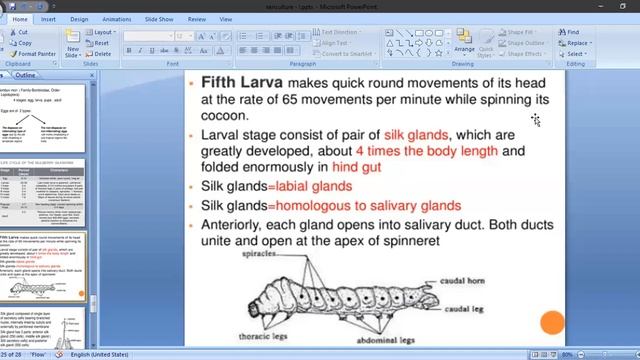Viewport: 640px width, 360px height.
Task: Open the Change Case menu
Action: point(204,51)
